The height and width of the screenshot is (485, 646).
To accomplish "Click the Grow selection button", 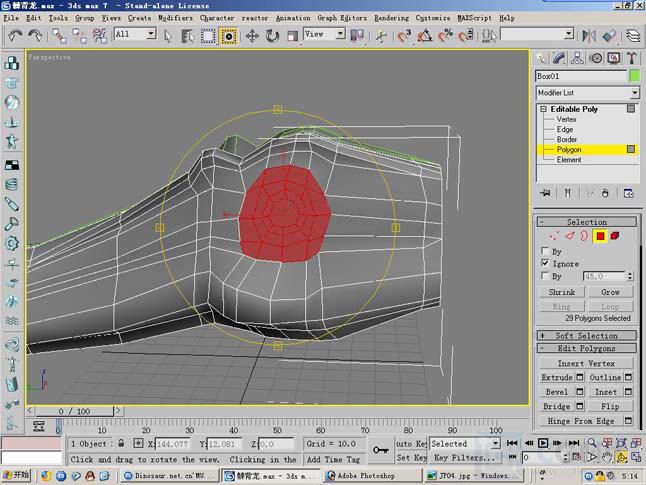I will tap(610, 292).
